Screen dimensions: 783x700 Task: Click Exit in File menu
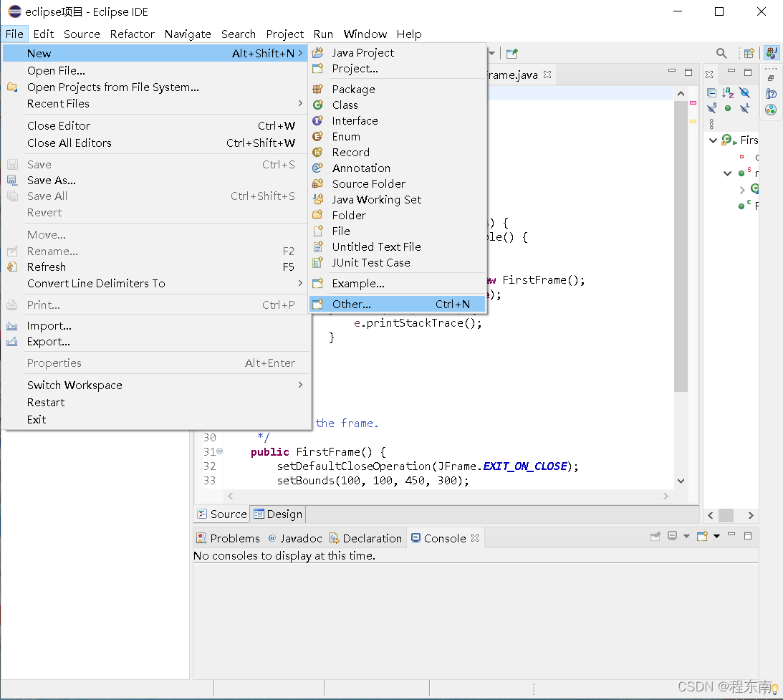[x=155, y=419]
